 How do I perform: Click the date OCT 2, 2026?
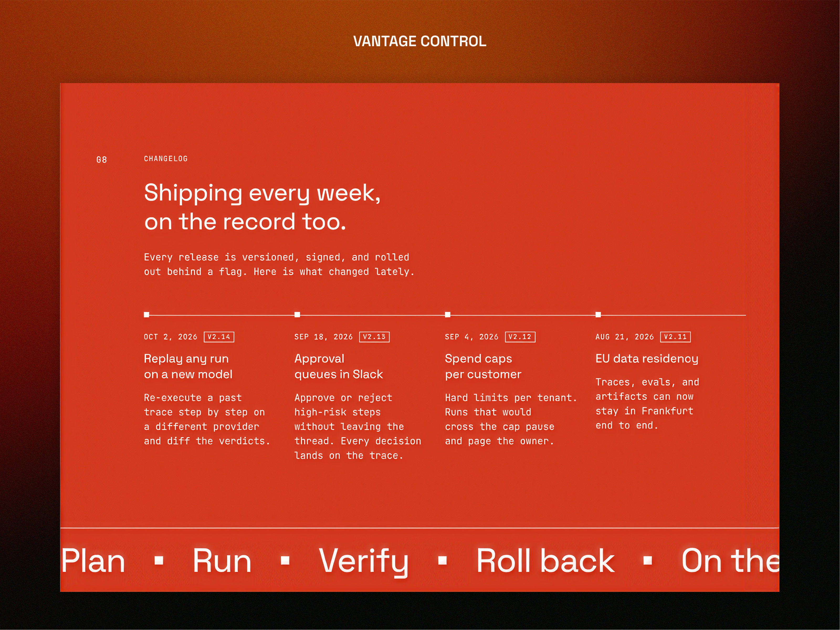click(x=171, y=337)
